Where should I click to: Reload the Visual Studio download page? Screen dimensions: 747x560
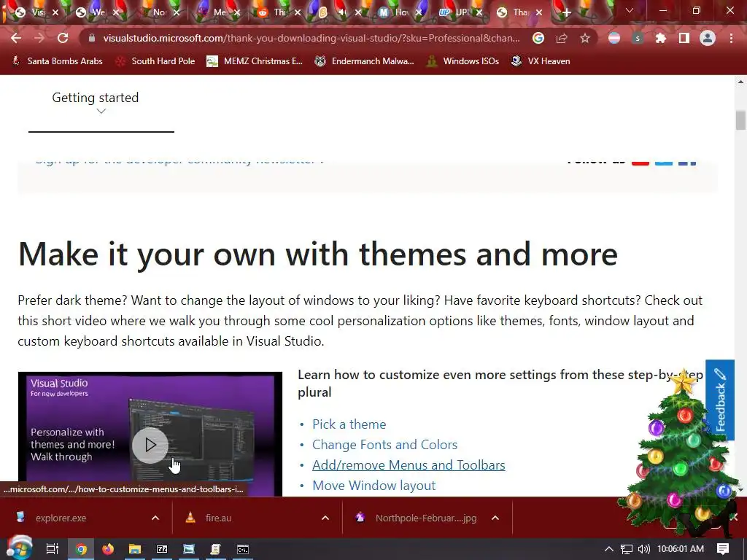(x=63, y=38)
